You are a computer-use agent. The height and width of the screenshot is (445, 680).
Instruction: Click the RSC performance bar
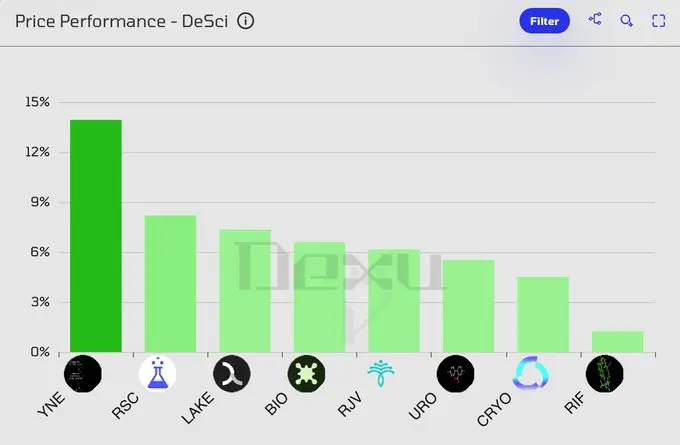coord(170,284)
